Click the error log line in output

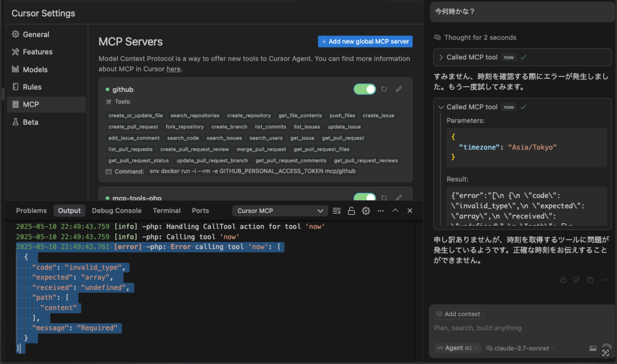[x=150, y=247]
